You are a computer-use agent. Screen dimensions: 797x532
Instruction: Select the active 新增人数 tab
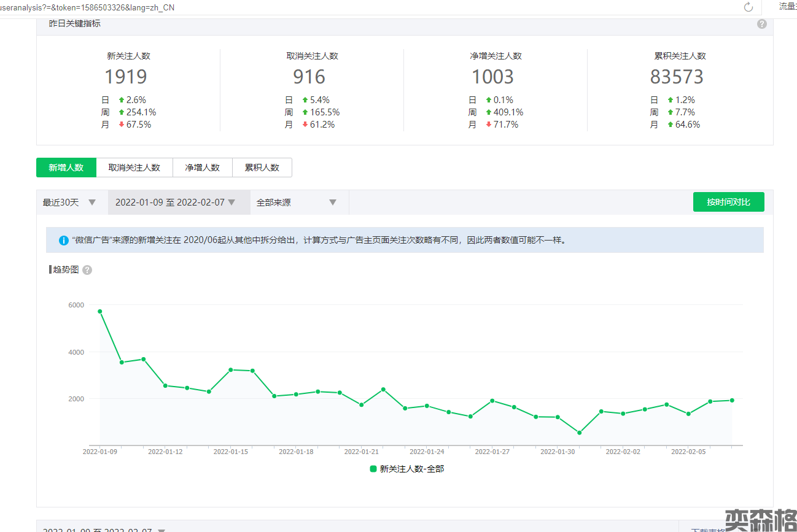tap(66, 168)
